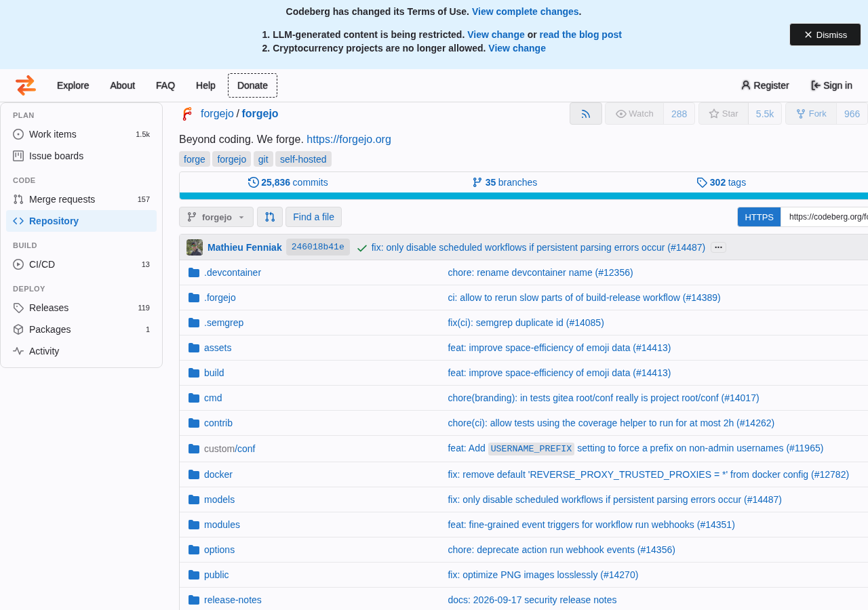Expand commit message with ellipsis button
Screen dimensions: 868x610
718,247
